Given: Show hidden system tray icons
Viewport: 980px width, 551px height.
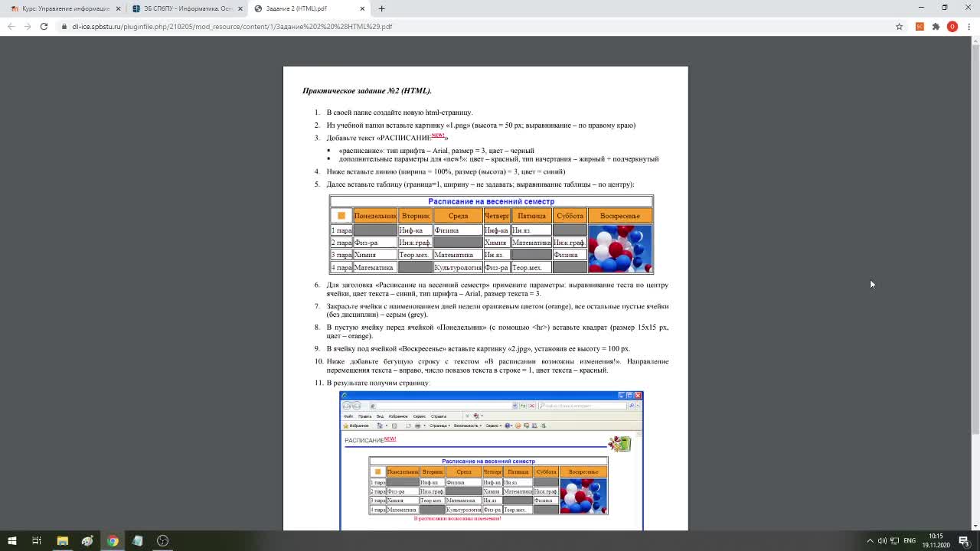Looking at the screenshot, I should pyautogui.click(x=870, y=540).
